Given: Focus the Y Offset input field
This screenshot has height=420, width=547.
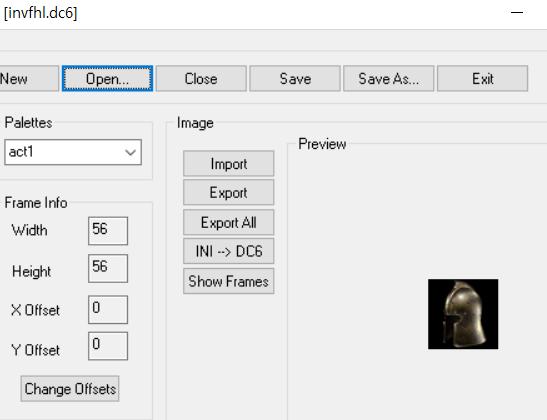Looking at the screenshot, I should tap(108, 346).
